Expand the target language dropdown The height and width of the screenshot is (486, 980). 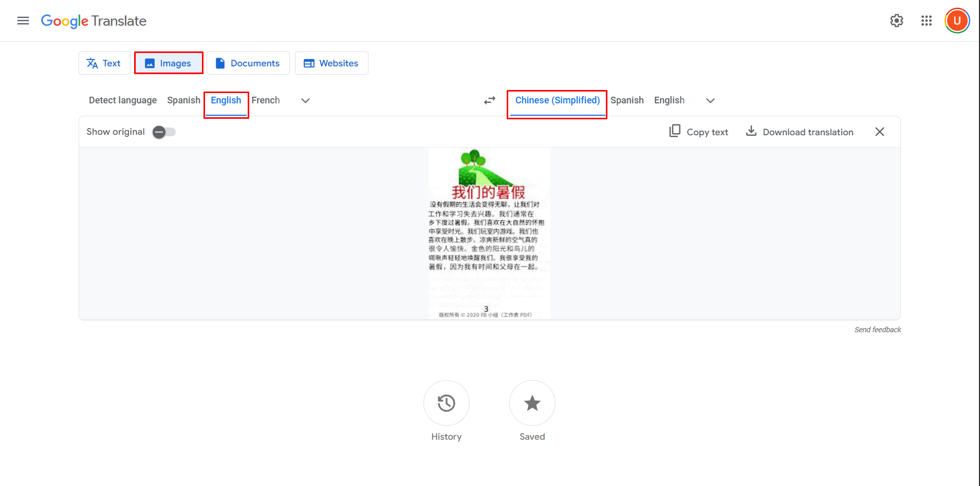(x=710, y=100)
